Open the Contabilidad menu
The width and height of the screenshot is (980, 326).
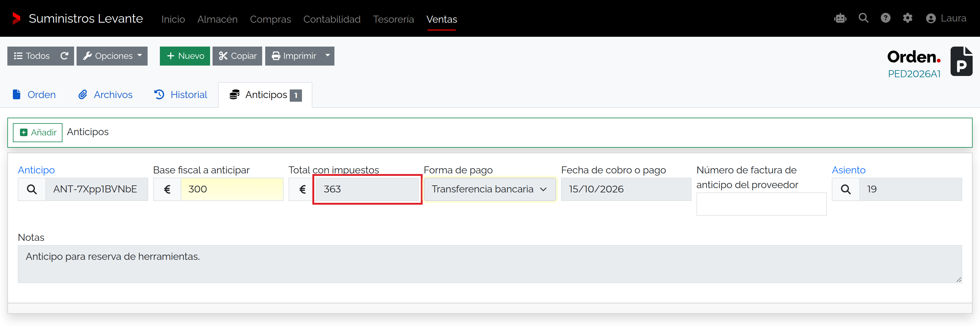pos(332,19)
